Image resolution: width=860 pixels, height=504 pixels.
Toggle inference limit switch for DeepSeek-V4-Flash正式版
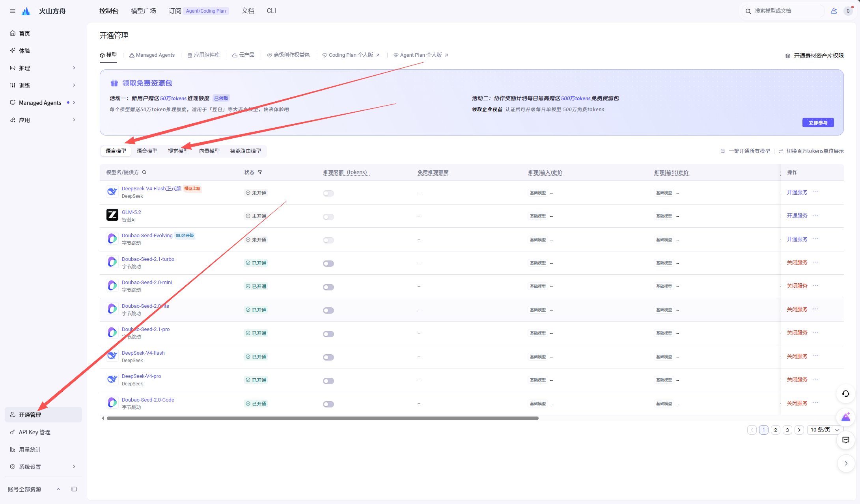(328, 193)
